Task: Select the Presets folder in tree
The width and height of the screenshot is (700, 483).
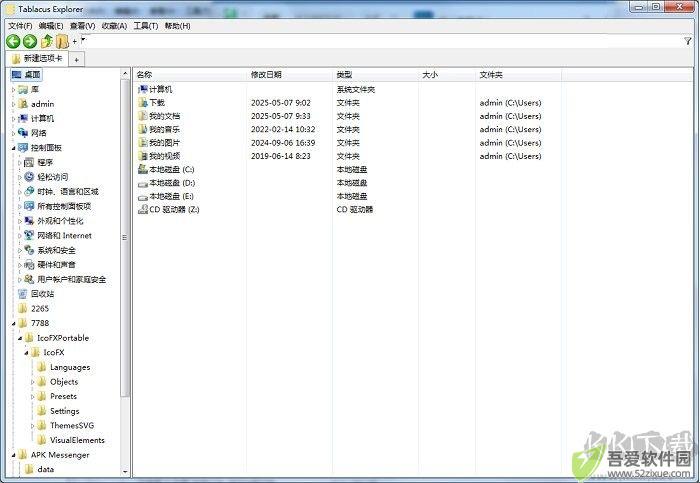Action: [x=63, y=396]
